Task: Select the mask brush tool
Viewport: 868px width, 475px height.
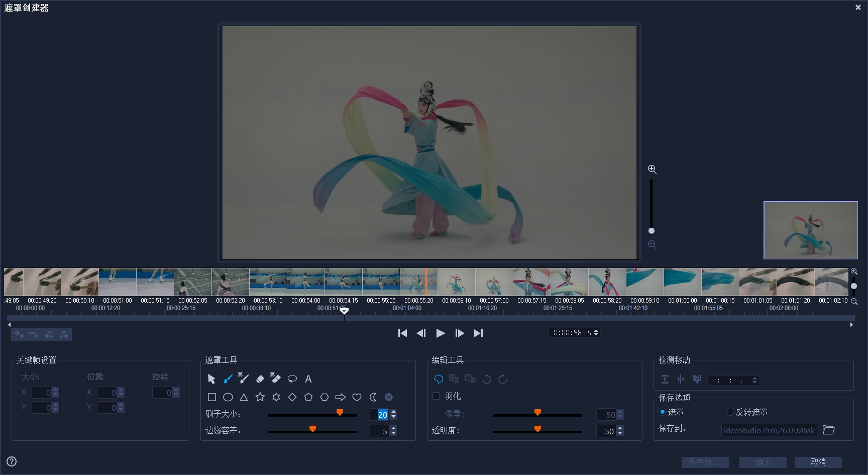Action: (x=228, y=379)
